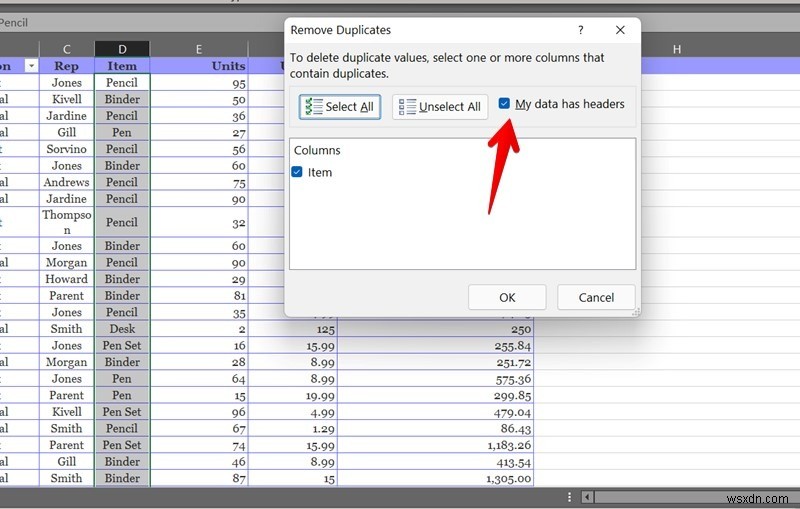Close the Remove Duplicates dialog

(x=620, y=30)
